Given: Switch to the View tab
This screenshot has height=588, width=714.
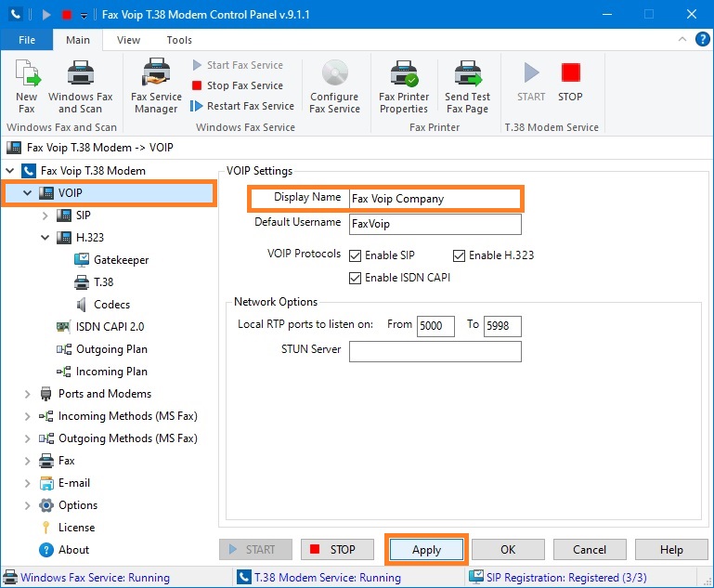Looking at the screenshot, I should click(128, 40).
